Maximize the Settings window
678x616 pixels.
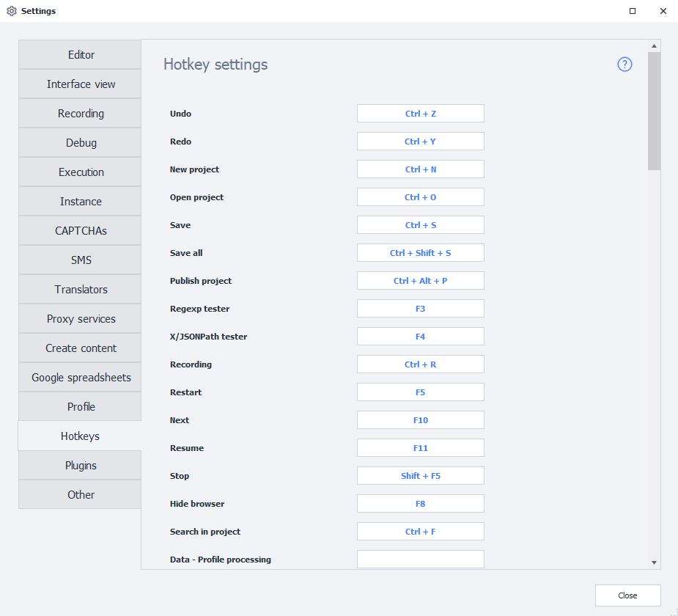click(633, 11)
